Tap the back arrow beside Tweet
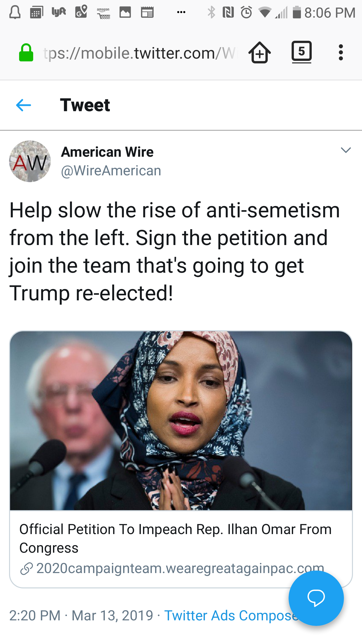362x644 pixels. click(23, 105)
